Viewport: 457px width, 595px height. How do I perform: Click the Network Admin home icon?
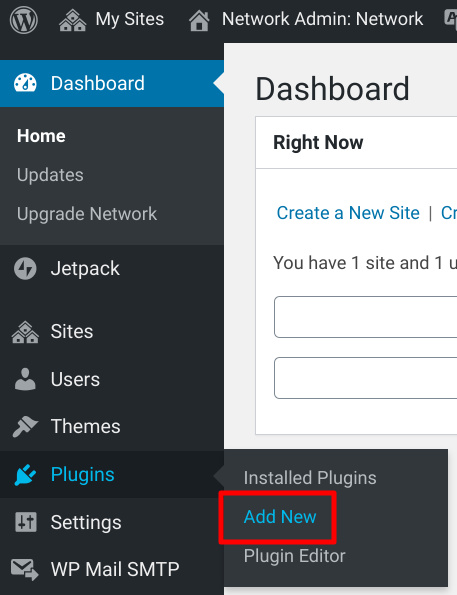(199, 20)
